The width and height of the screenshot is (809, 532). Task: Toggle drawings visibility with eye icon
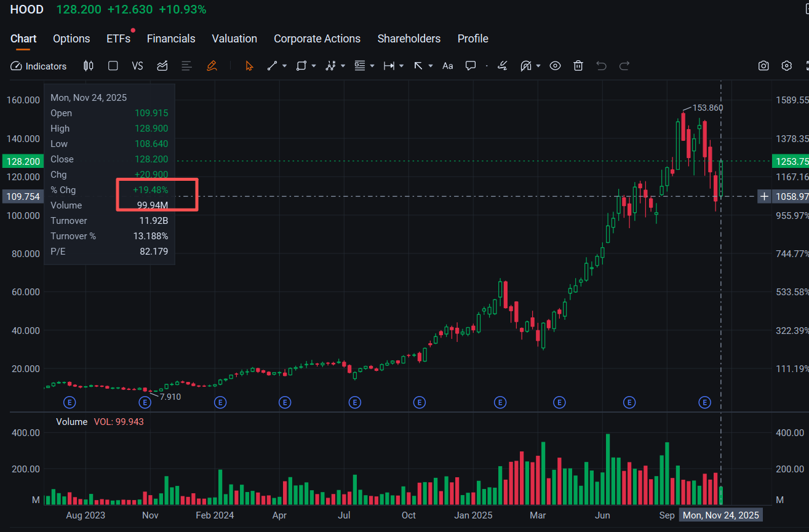[555, 66]
